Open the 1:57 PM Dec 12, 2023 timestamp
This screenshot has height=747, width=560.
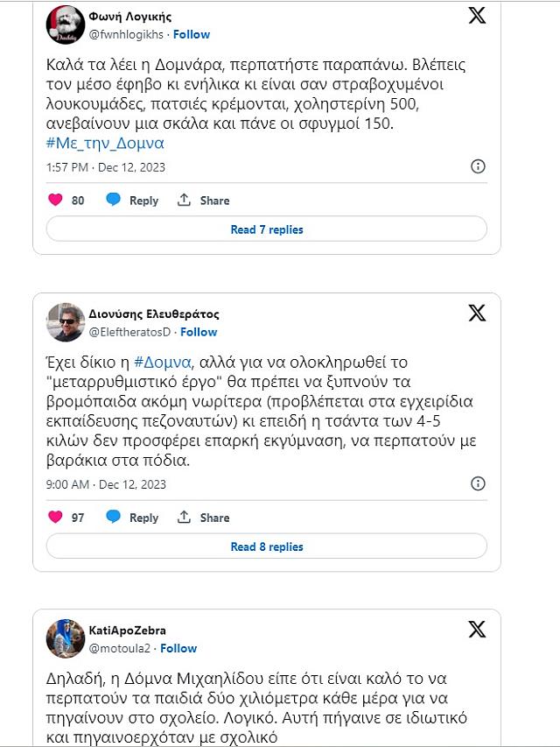click(x=105, y=166)
